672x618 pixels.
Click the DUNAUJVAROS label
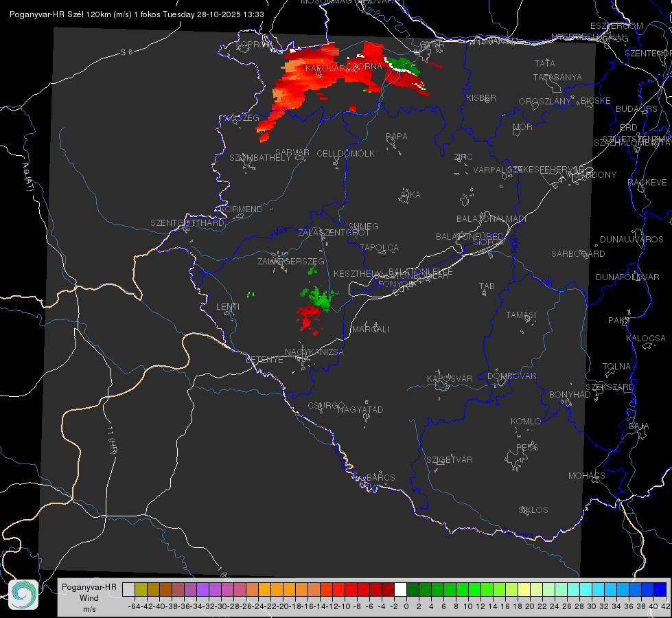pyautogui.click(x=632, y=240)
